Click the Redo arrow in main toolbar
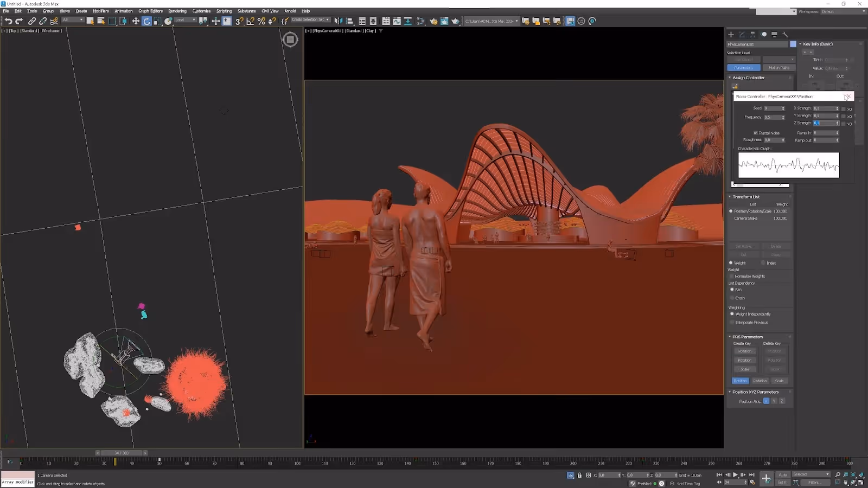868x488 pixels. click(19, 21)
